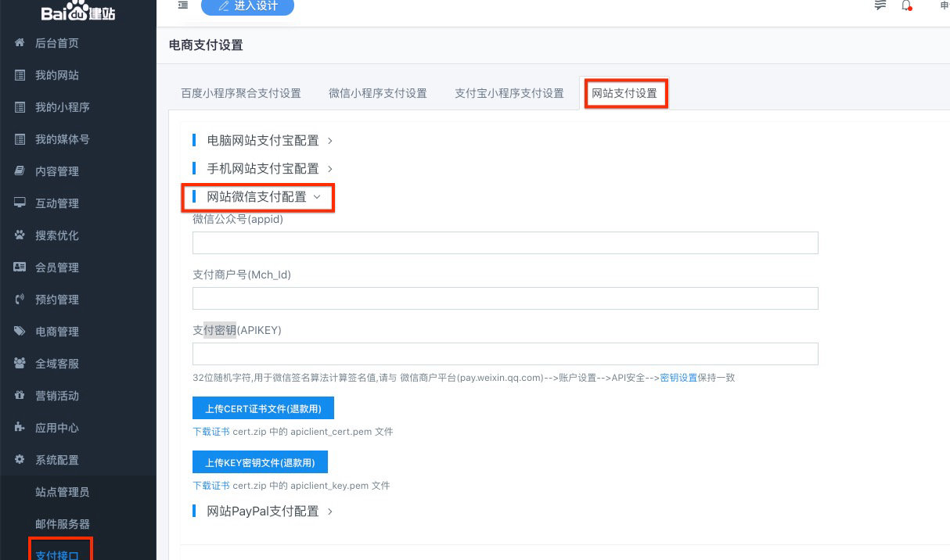The image size is (950, 560).
Task: Click the home icon beside 后台首页
Action: coord(20,44)
